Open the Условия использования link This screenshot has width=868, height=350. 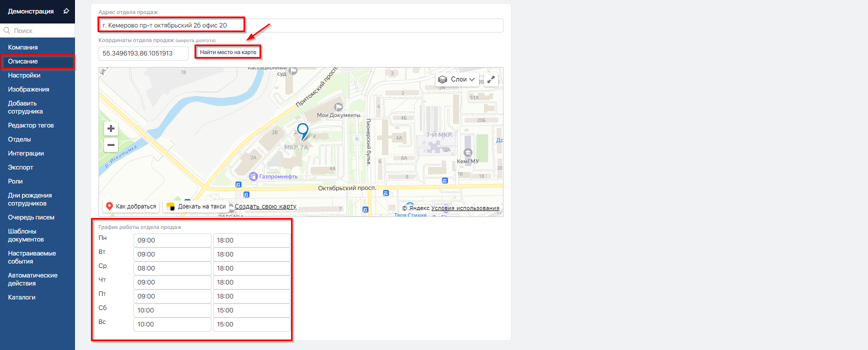[x=465, y=208]
